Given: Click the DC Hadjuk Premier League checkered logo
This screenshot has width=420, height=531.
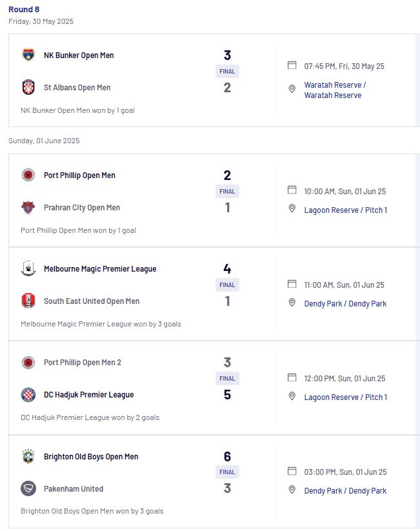Looking at the screenshot, I should pos(28,394).
